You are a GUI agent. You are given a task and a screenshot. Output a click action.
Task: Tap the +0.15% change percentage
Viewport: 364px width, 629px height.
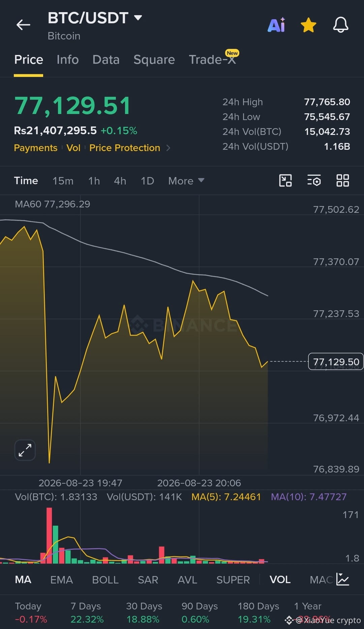tap(119, 131)
